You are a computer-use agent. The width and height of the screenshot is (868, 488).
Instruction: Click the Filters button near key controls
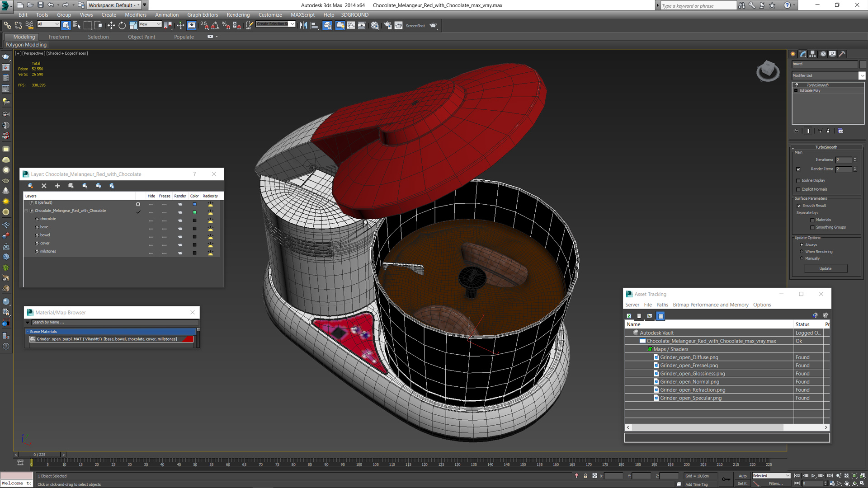click(776, 483)
